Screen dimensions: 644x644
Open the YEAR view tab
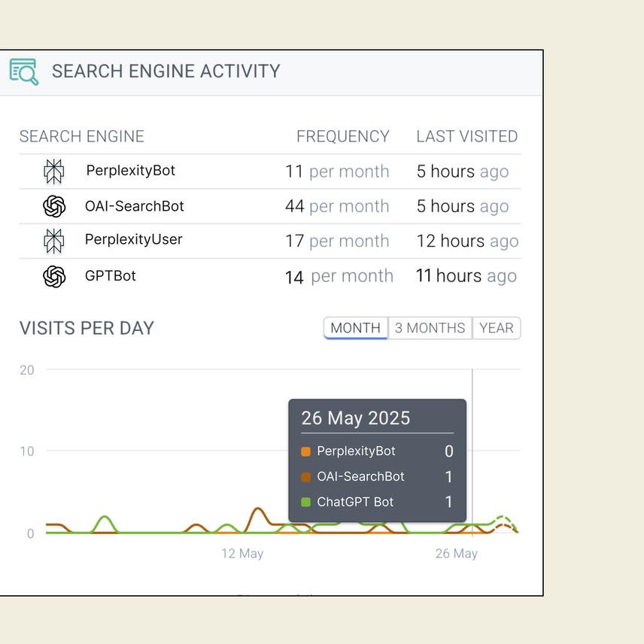pos(496,328)
